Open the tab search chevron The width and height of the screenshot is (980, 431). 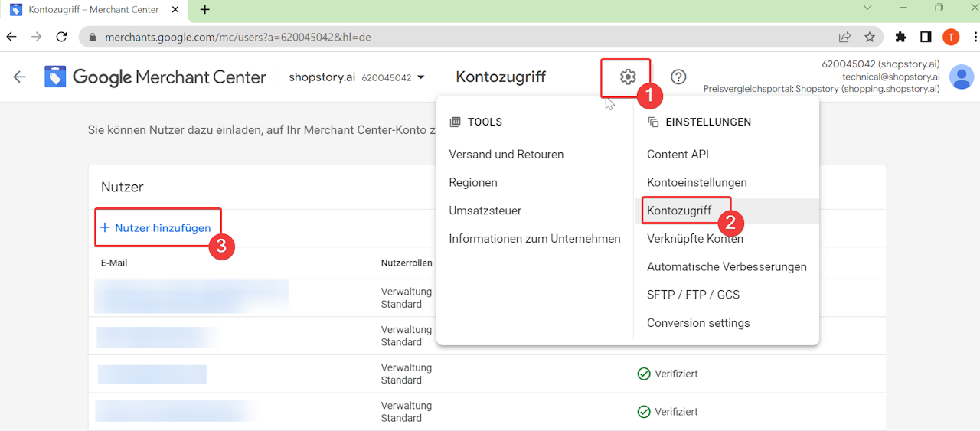(867, 8)
